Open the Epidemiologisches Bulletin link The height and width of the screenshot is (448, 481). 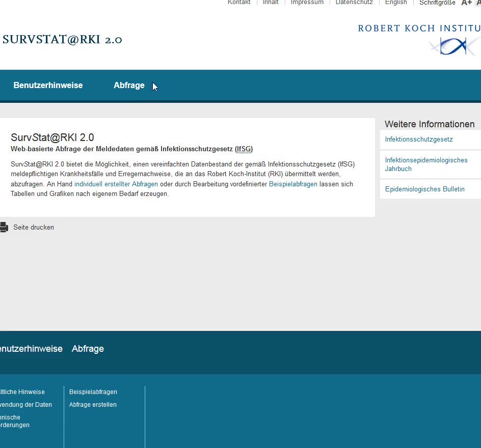pyautogui.click(x=424, y=189)
